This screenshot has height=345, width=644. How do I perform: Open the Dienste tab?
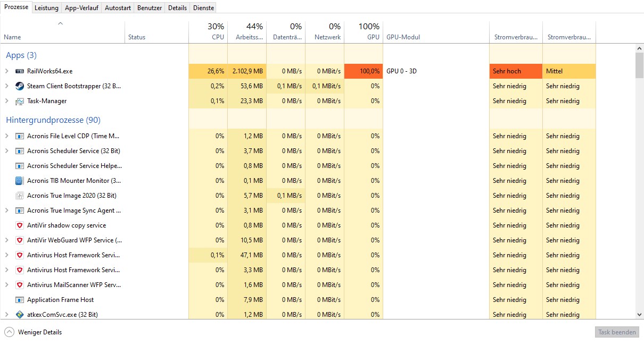click(203, 8)
